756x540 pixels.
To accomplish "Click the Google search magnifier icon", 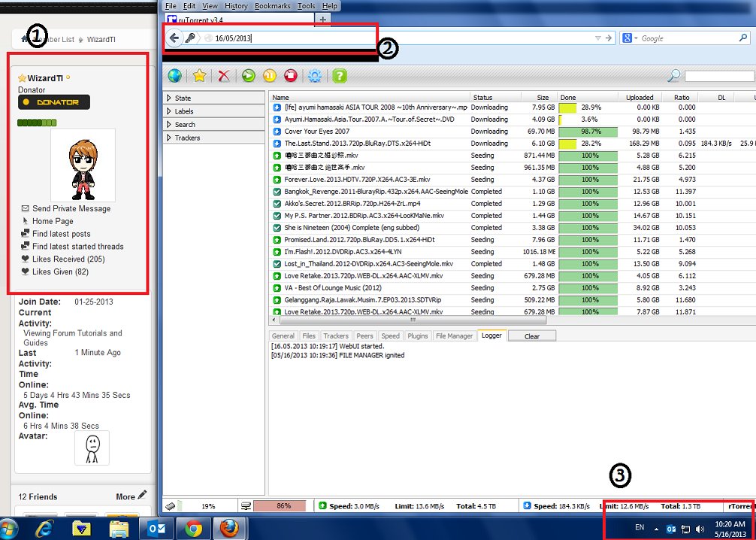I will pyautogui.click(x=743, y=38).
